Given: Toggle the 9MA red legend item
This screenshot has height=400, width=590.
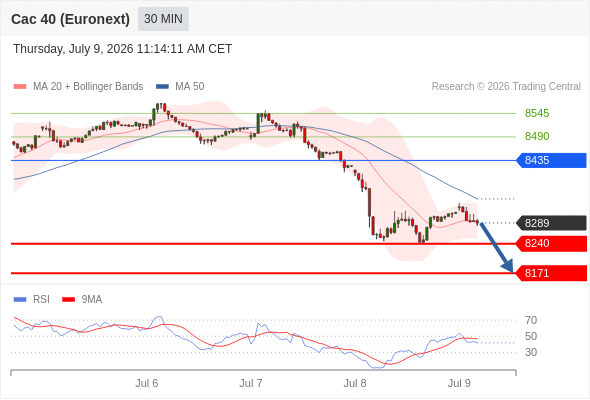Looking at the screenshot, I should tap(82, 300).
